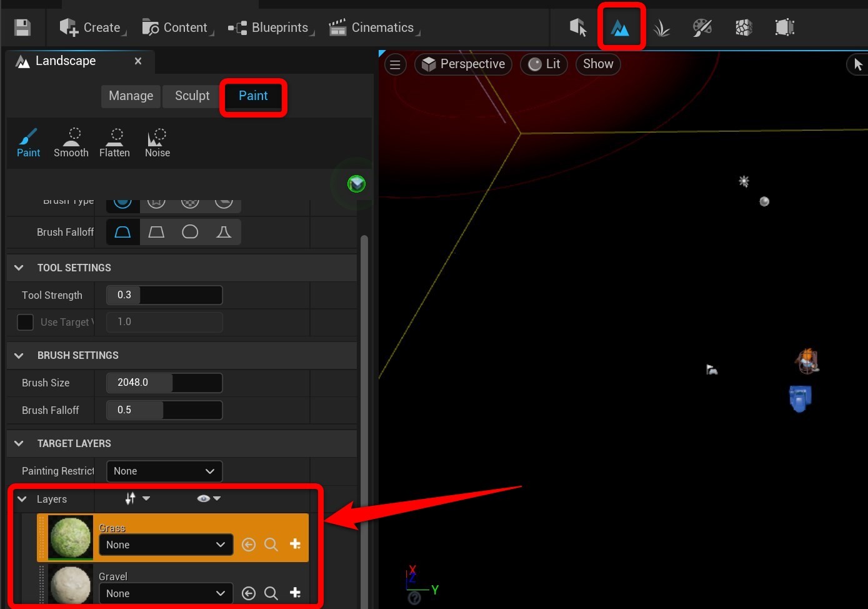
Task: Select the directional light sun icon
Action: [744, 181]
